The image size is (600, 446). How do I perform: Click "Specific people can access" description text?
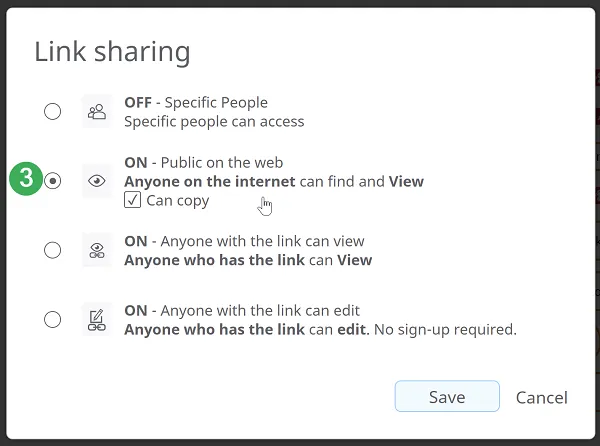[214, 122]
